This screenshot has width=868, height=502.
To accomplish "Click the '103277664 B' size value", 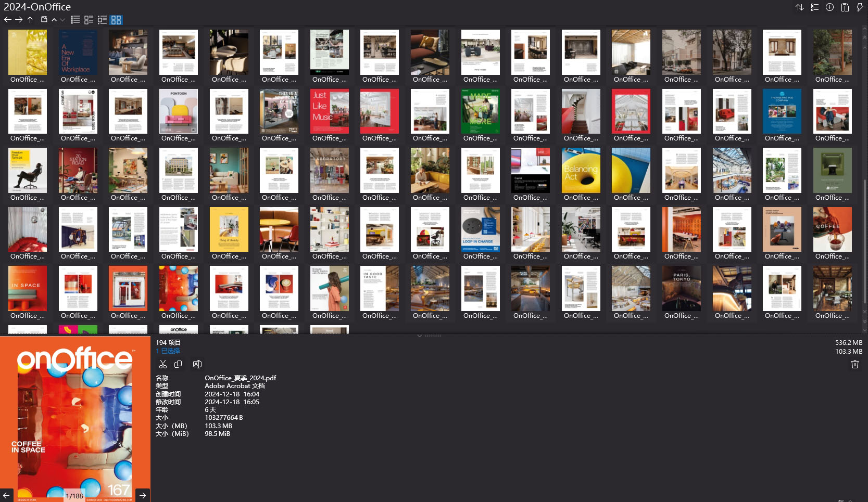I will tap(224, 418).
